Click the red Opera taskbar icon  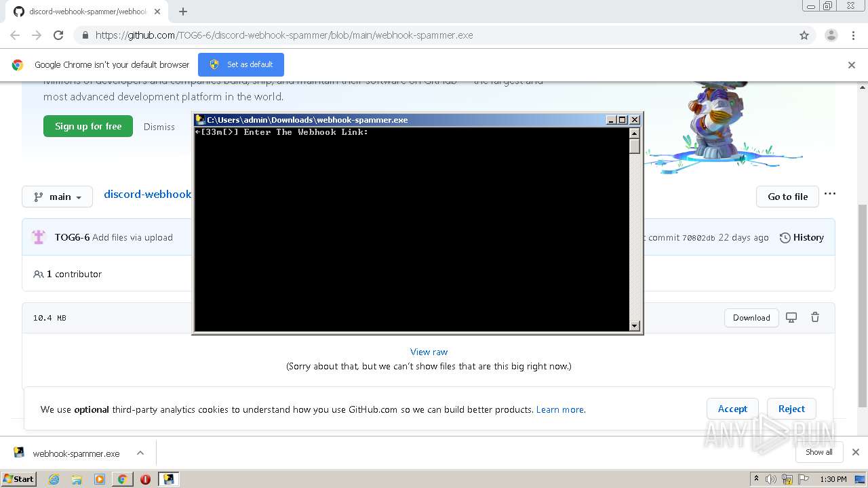click(x=145, y=479)
